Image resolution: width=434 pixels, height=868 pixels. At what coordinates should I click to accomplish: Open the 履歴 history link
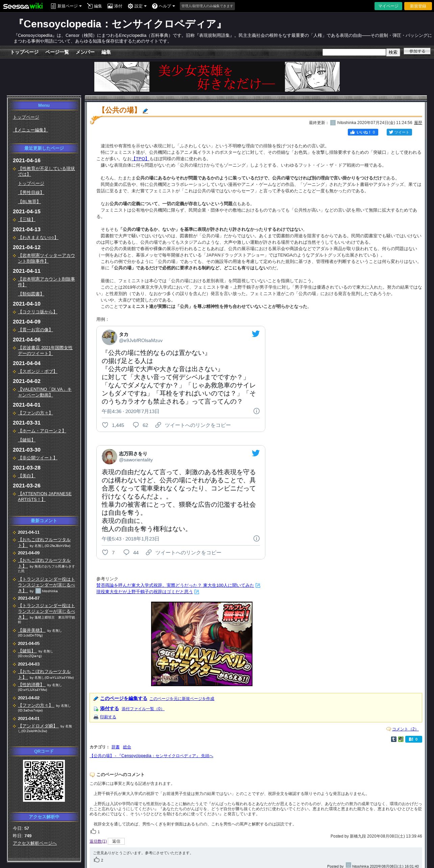coord(418,123)
